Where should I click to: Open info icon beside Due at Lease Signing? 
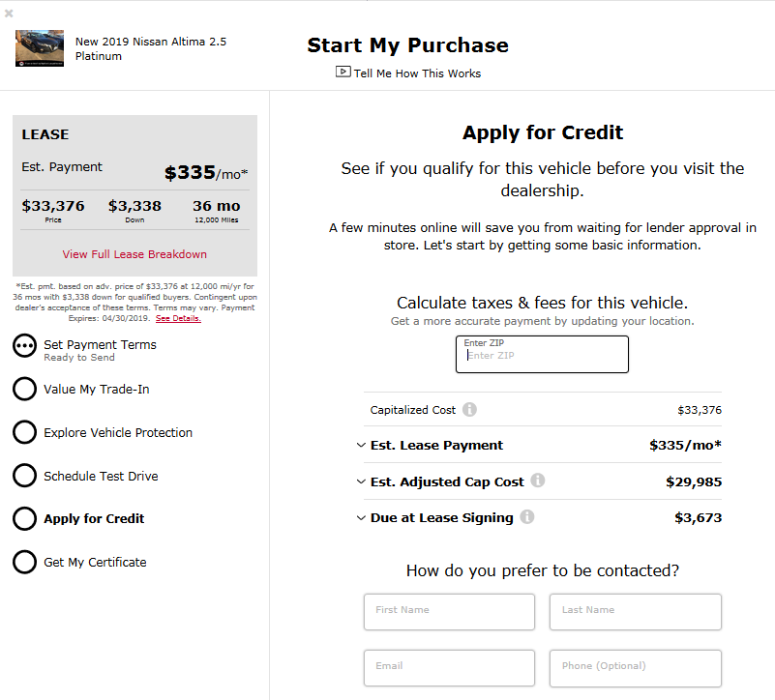click(x=527, y=516)
